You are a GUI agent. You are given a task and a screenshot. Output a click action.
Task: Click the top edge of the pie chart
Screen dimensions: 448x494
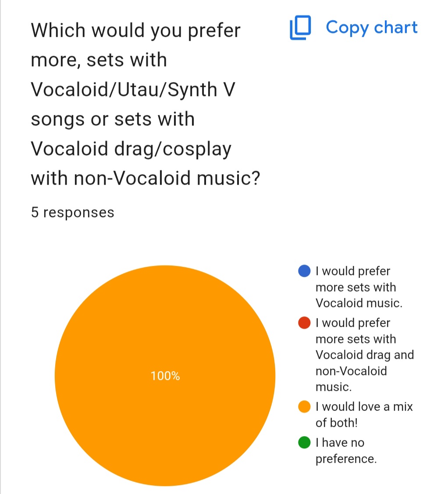click(165, 267)
